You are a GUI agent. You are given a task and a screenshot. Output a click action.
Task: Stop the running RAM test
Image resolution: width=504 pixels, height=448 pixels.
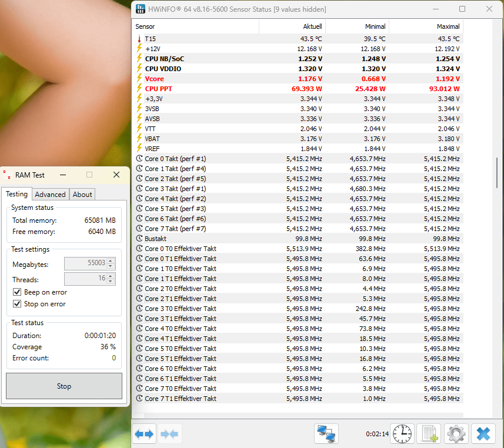tap(64, 386)
